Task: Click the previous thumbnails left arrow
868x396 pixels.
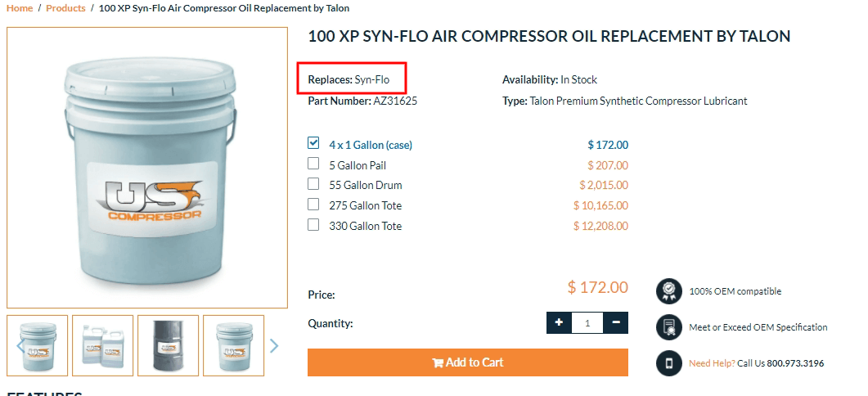Action: (20, 346)
